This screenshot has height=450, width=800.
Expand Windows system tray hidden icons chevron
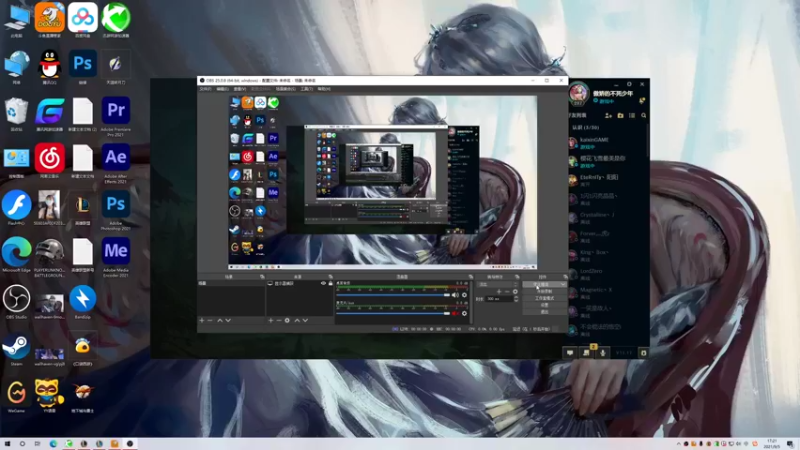click(x=679, y=444)
